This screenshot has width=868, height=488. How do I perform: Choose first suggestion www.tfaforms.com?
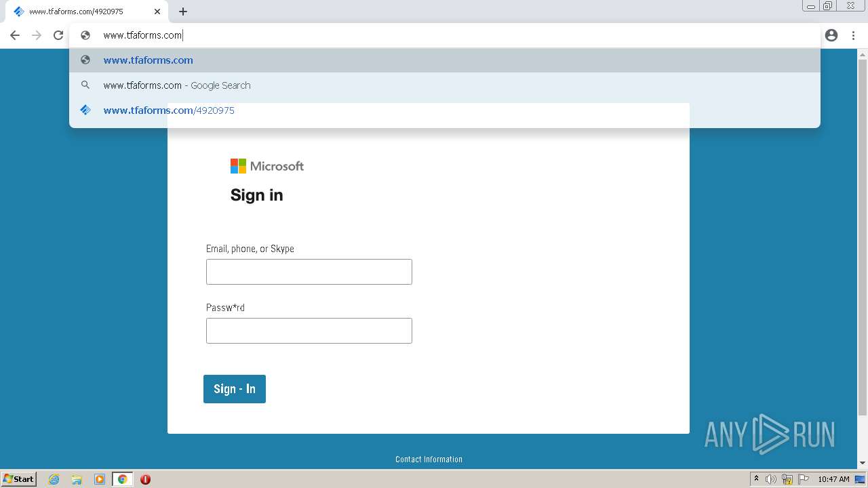[x=445, y=60]
